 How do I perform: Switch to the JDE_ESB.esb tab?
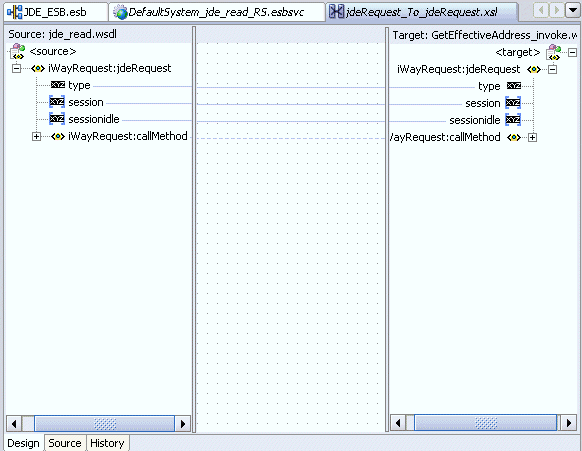pos(56,12)
